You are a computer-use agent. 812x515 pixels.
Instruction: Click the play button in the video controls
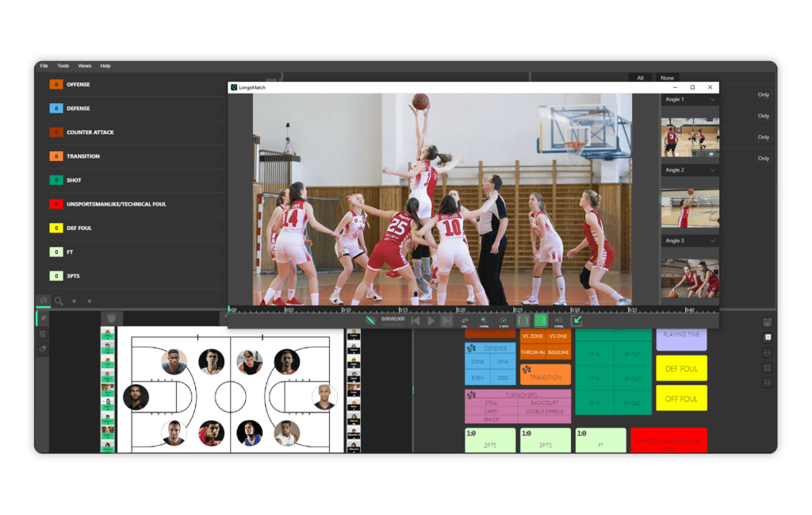tap(431, 321)
